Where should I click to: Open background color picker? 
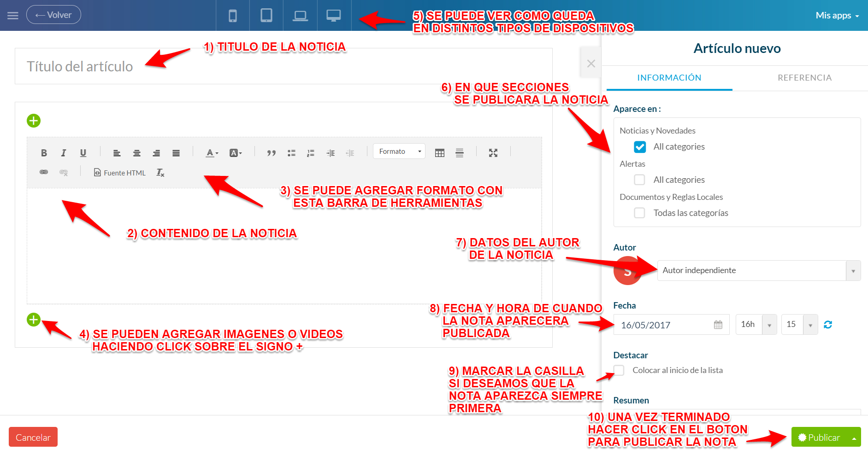pyautogui.click(x=236, y=153)
